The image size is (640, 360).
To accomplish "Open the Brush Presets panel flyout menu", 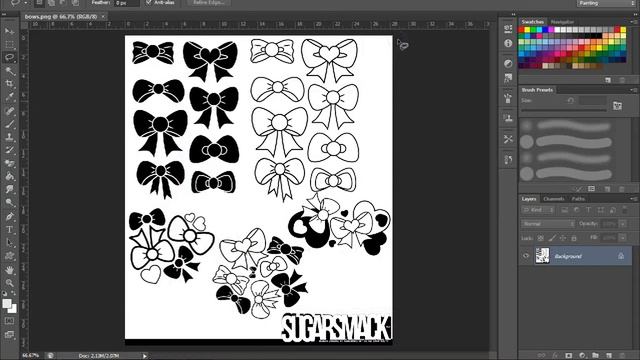I will (633, 90).
